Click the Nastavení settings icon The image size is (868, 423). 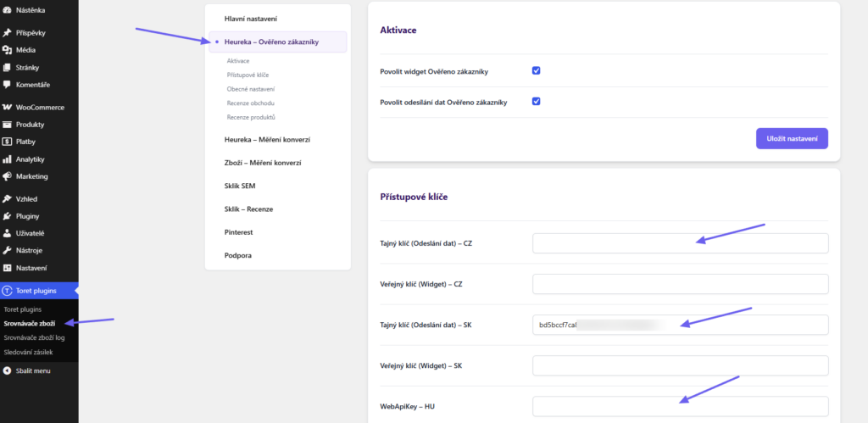[7, 268]
